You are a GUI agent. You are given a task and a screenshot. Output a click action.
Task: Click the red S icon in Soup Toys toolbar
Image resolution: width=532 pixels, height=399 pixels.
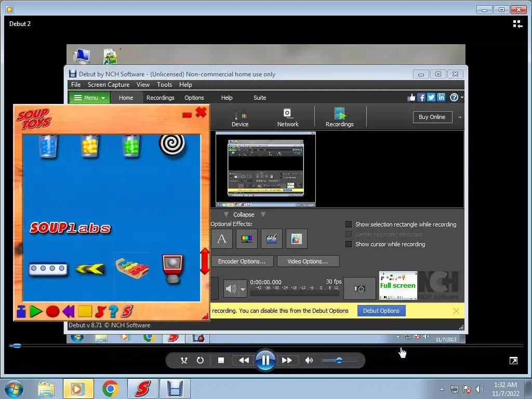tap(127, 311)
